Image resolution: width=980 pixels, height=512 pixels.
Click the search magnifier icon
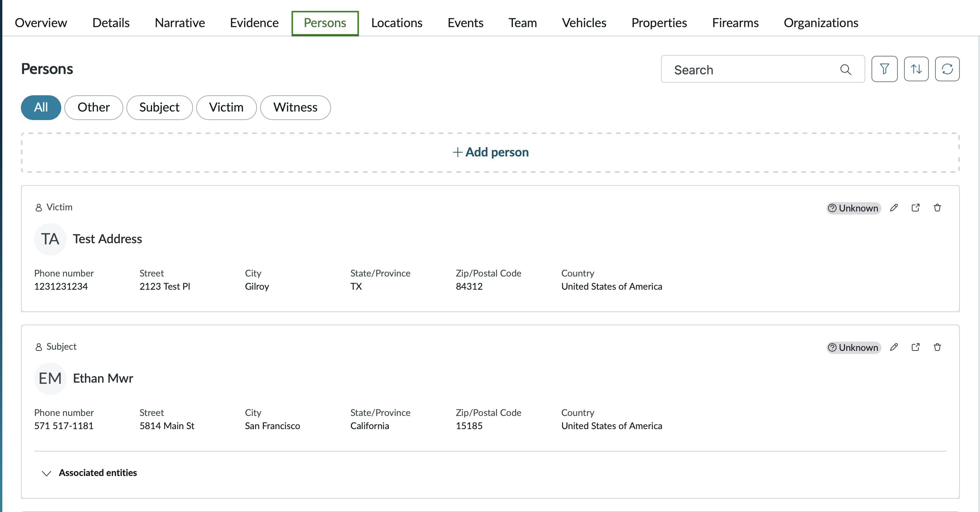(x=845, y=70)
